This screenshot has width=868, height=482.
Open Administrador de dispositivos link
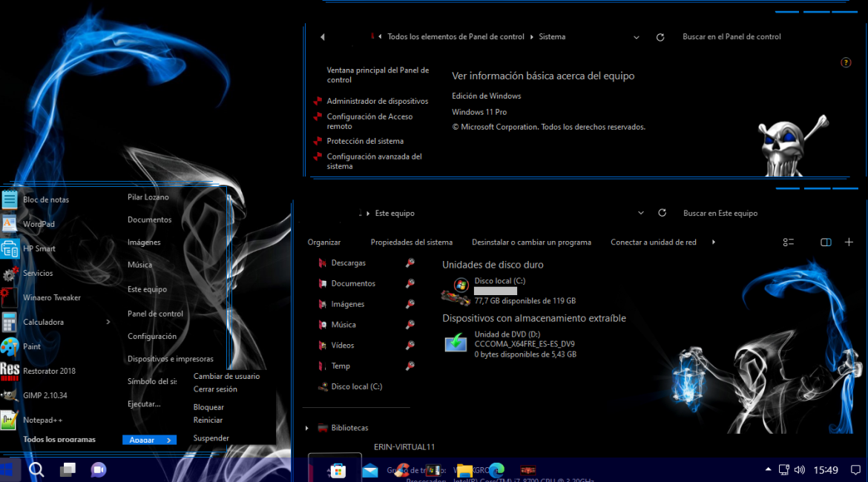(x=377, y=101)
